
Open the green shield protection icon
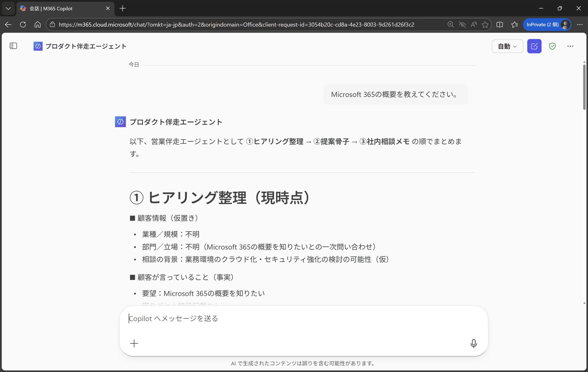(x=552, y=46)
